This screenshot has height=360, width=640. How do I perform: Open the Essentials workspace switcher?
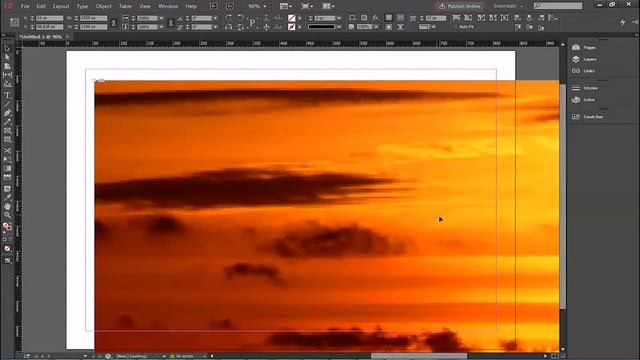[x=508, y=6]
